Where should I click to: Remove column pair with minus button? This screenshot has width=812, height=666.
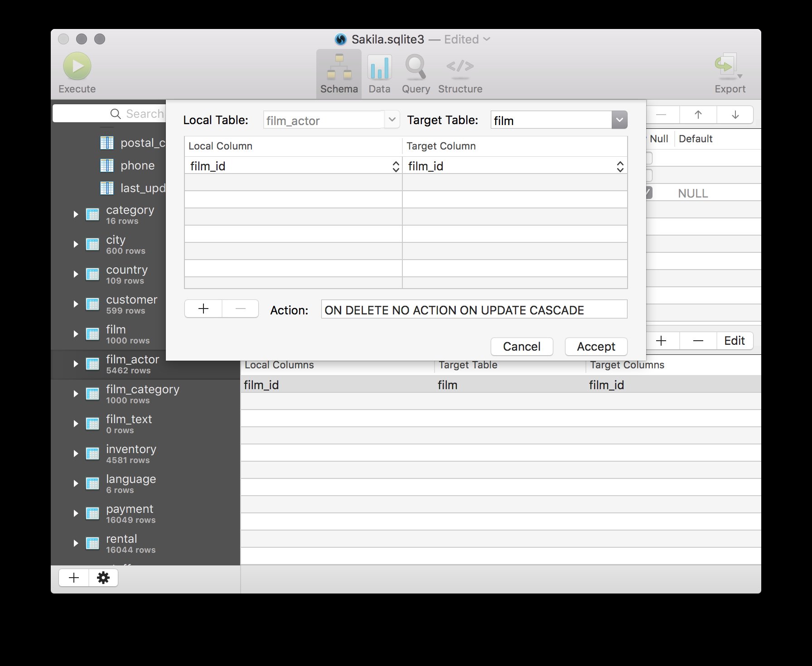[x=241, y=309]
